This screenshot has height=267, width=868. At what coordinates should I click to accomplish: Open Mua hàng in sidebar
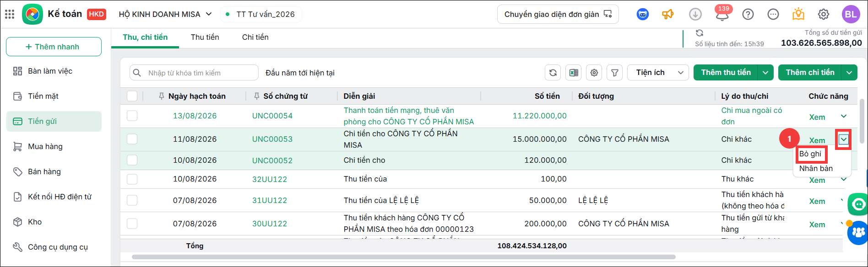(x=54, y=146)
